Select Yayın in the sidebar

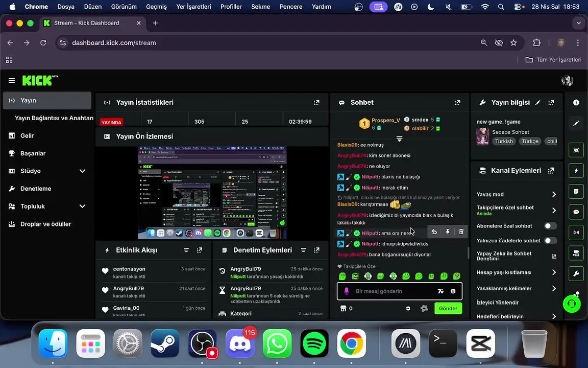click(47, 100)
